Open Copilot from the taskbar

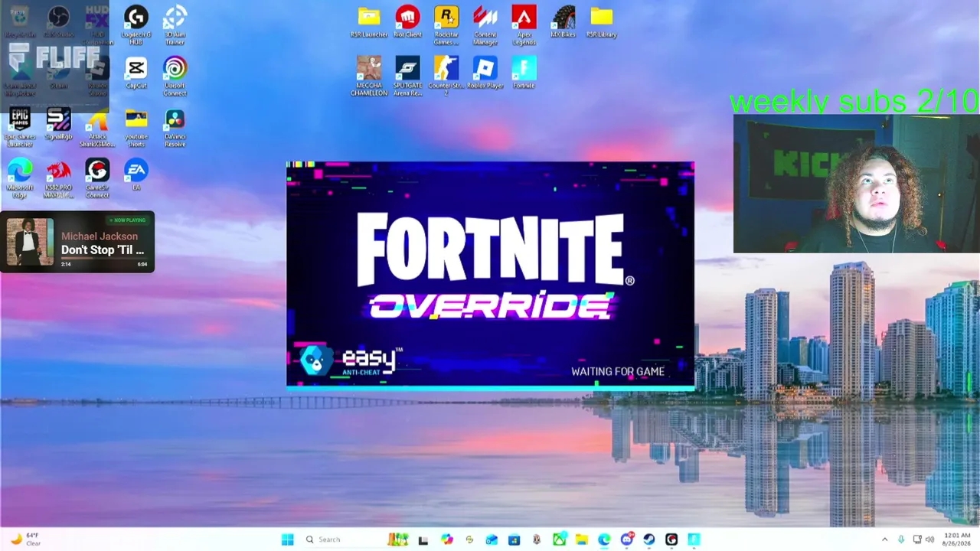tap(446, 540)
